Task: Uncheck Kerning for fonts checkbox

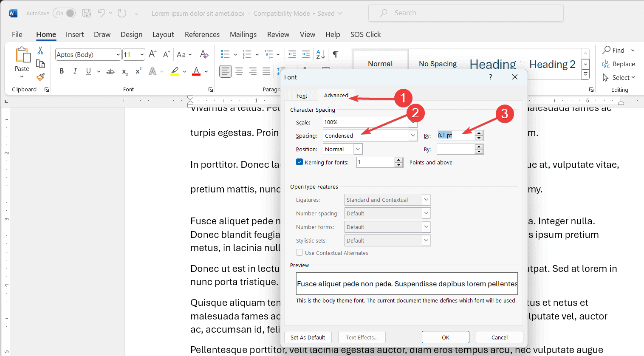Action: click(x=299, y=162)
